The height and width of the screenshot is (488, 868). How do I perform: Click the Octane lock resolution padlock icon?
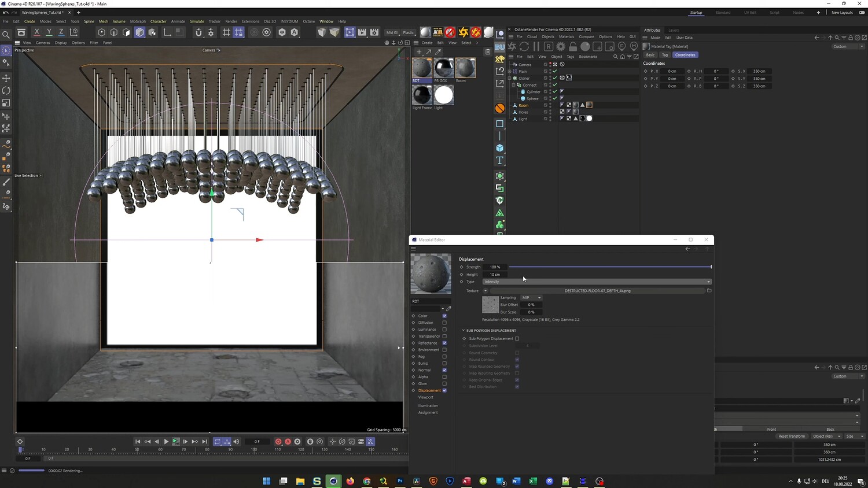click(x=573, y=46)
